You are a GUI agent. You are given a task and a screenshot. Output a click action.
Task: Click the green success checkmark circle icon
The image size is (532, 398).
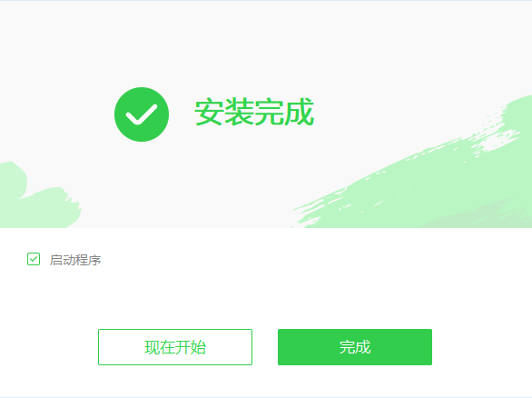coord(142,114)
